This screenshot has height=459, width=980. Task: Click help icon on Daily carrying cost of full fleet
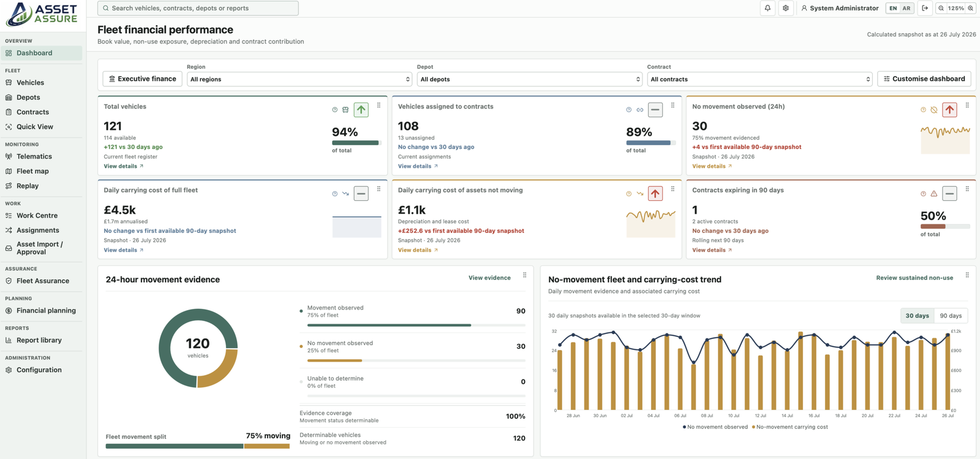(334, 194)
